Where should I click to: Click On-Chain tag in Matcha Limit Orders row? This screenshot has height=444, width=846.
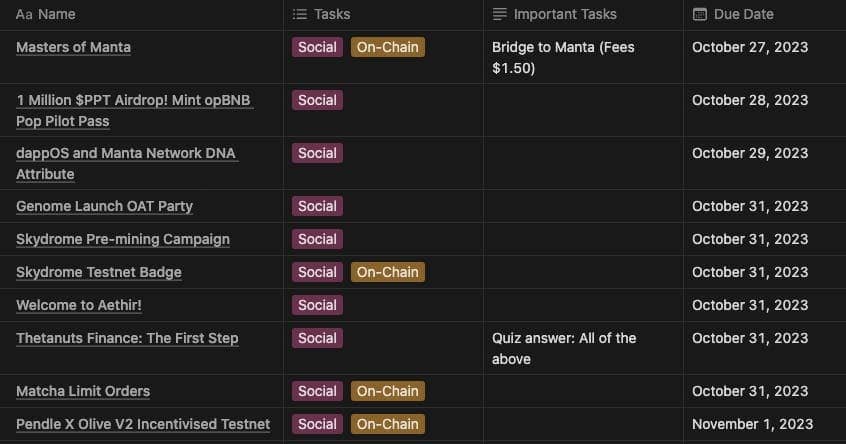387,391
